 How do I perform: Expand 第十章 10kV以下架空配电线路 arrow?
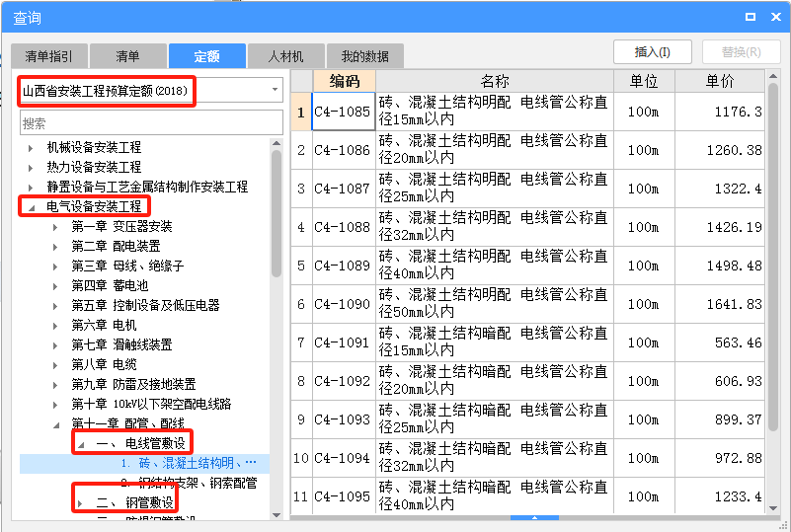[x=55, y=405]
